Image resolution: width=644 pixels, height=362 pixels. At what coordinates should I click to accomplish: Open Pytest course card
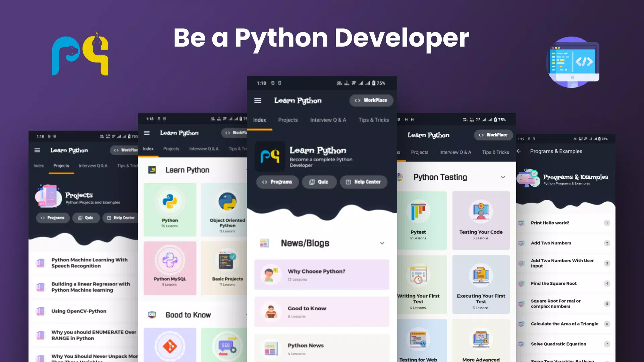point(422,220)
